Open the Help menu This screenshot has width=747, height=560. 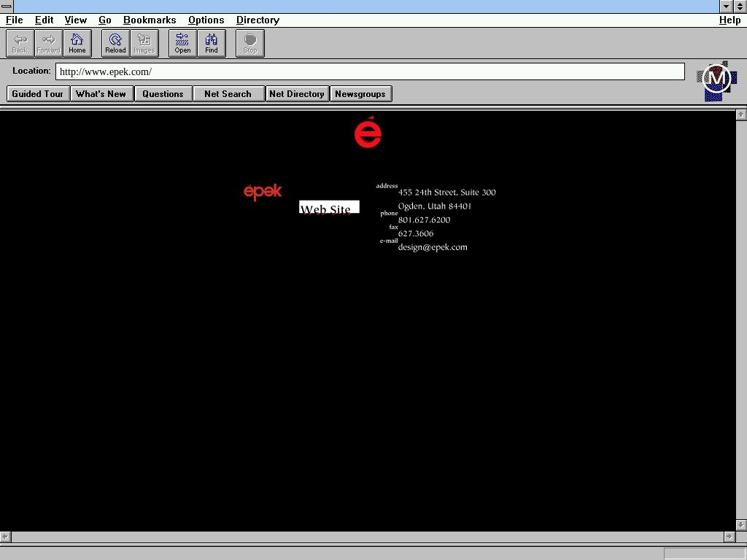[729, 20]
